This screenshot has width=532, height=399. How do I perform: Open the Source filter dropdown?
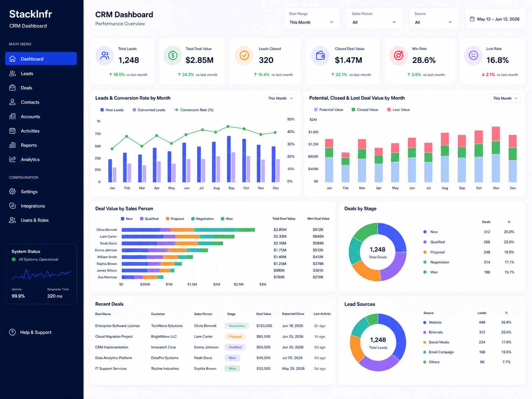coord(434,19)
